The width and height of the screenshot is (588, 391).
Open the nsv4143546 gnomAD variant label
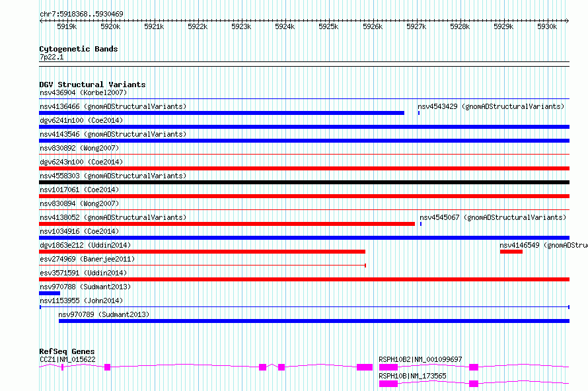pos(113,134)
